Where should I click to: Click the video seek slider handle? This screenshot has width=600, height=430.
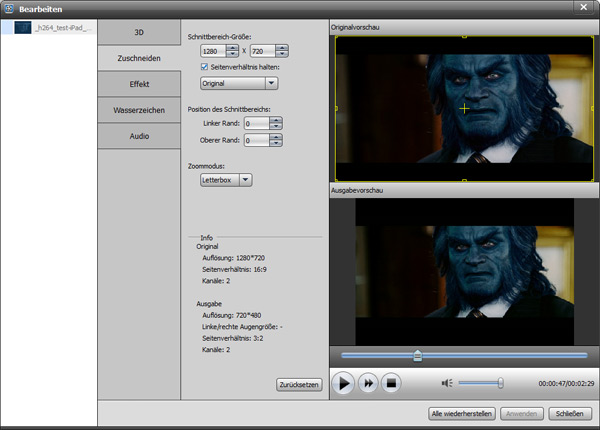[417, 355]
